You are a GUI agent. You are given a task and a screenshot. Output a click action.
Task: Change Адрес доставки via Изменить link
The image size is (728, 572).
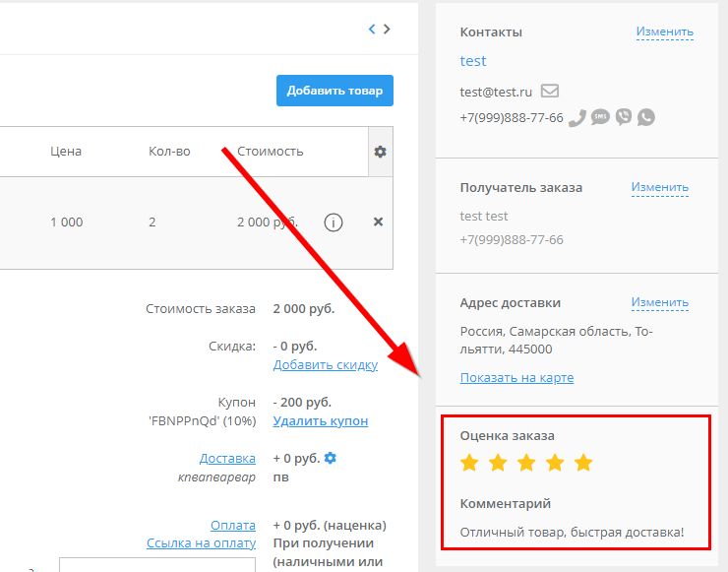tap(659, 302)
